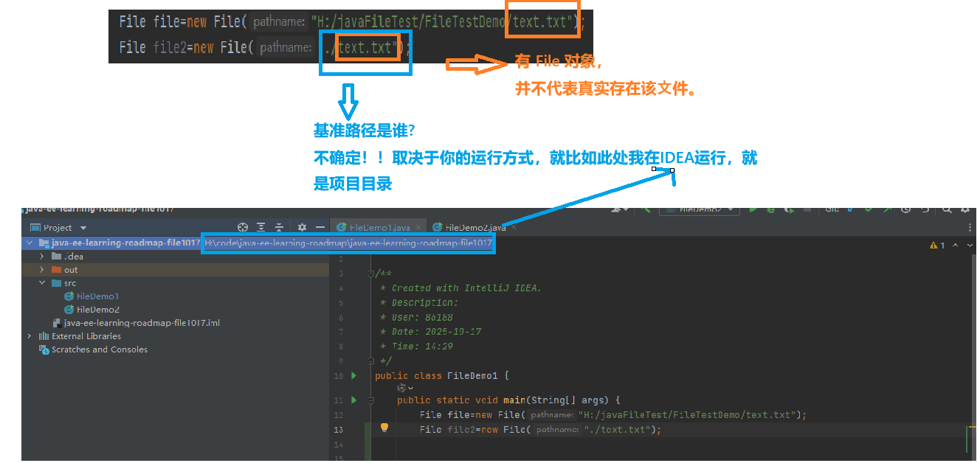Open Project panel gear options
980x463 pixels.
[x=302, y=227]
